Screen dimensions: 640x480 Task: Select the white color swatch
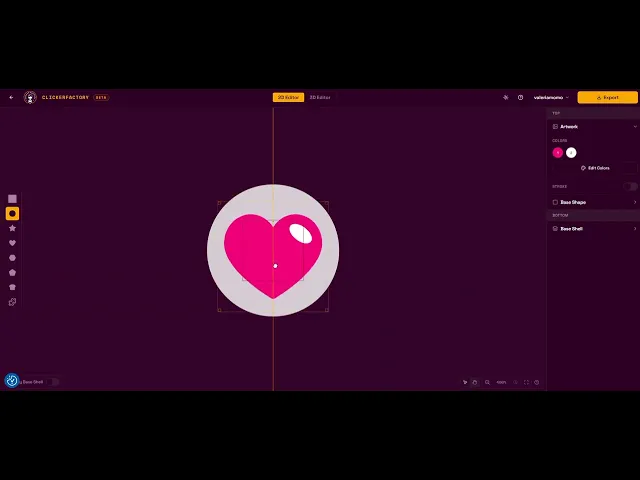pos(571,152)
